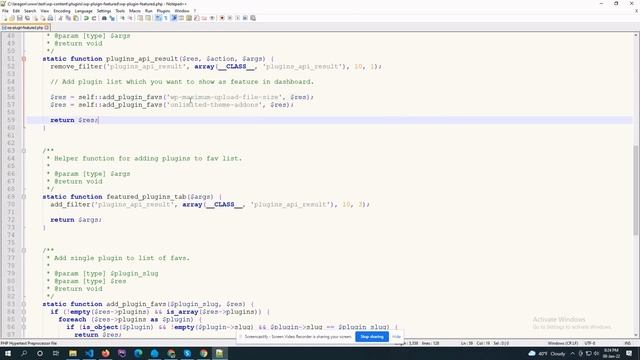Cut selection with the toolbar icon

coord(60,18)
